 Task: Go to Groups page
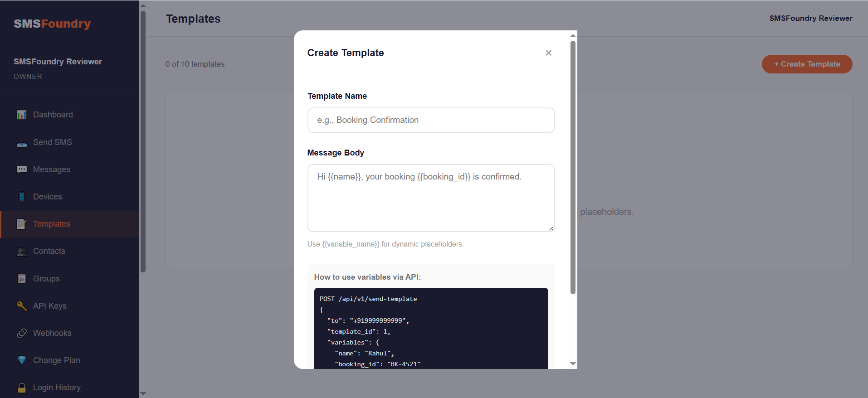(69, 279)
